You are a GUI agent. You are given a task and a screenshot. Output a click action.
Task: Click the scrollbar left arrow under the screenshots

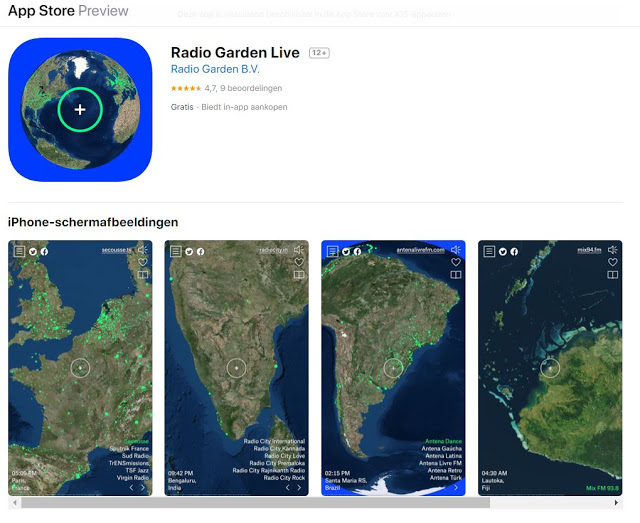(x=15, y=503)
